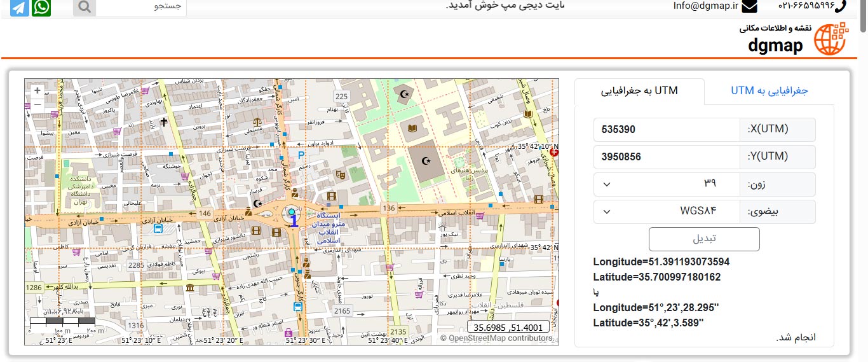Open the WhatsApp icon link
The width and height of the screenshot is (868, 362).
41,8
